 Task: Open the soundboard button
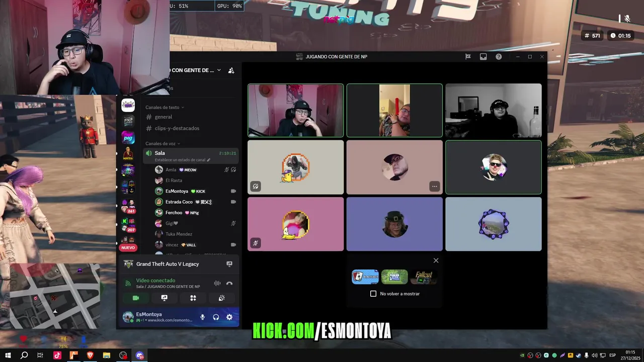coord(221,298)
